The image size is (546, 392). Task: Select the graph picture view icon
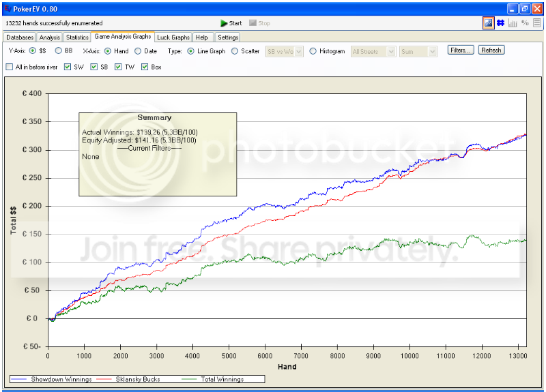[x=488, y=23]
